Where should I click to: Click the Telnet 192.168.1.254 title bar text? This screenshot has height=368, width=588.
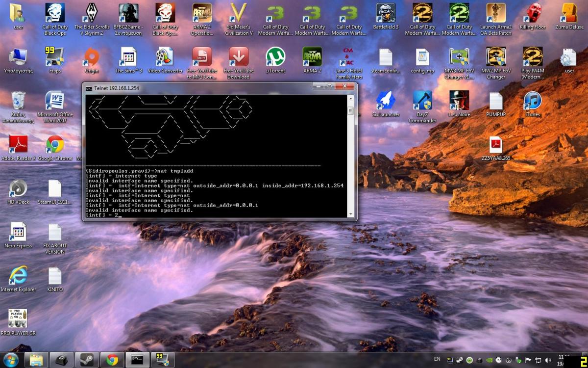pyautogui.click(x=117, y=88)
